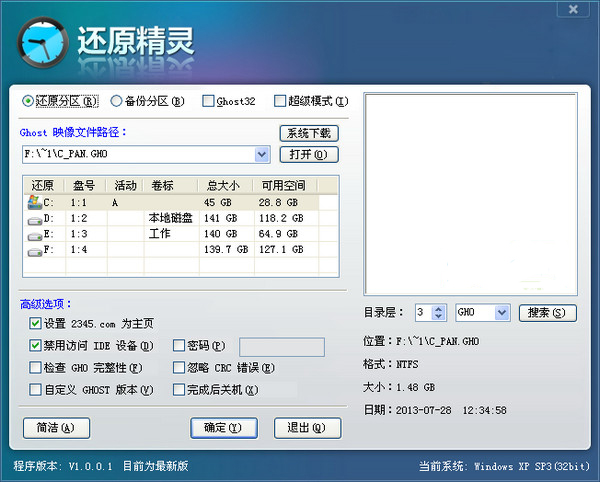Decrease the 目录层 value with down arrow

click(x=439, y=317)
